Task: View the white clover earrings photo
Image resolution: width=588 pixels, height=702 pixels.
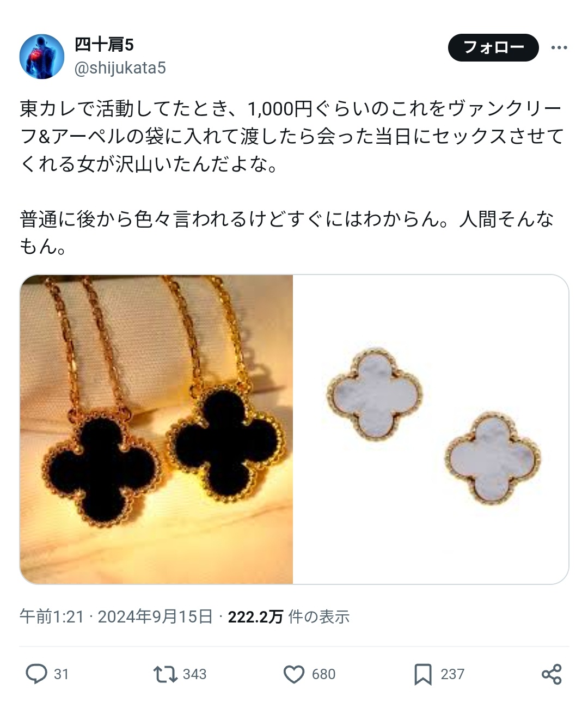Action: point(431,429)
